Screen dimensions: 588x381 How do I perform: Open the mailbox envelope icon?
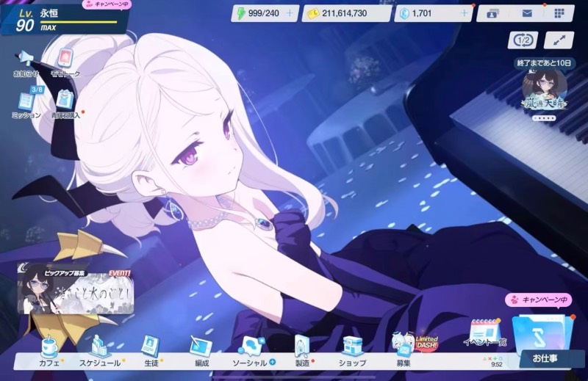click(527, 13)
